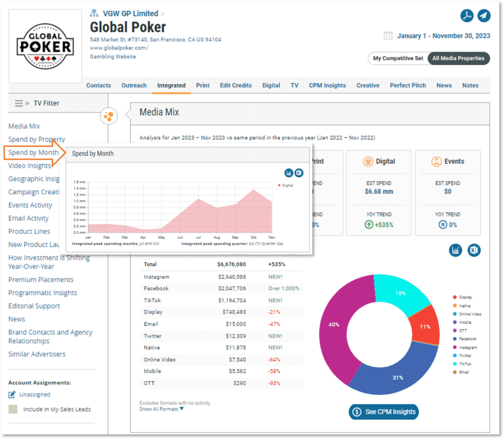Screen dimensions: 504x439
Task: Switch to the Digital tab
Action: click(271, 85)
